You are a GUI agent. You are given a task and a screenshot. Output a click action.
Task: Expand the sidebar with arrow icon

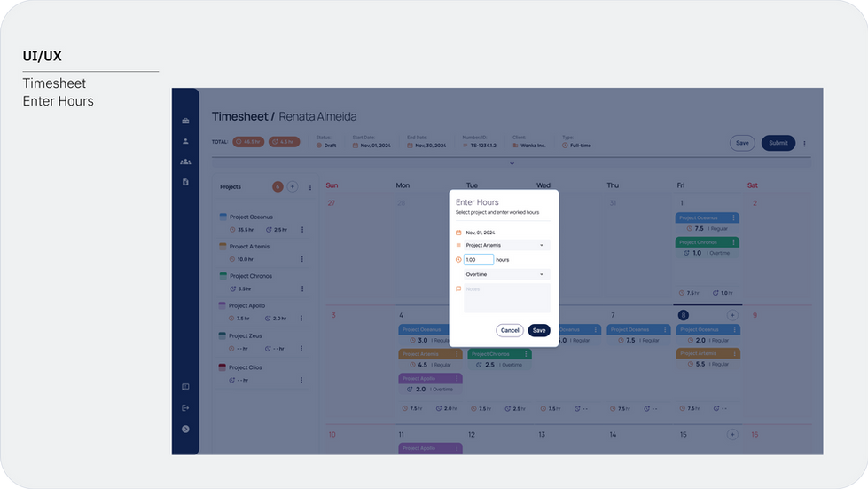pyautogui.click(x=185, y=430)
